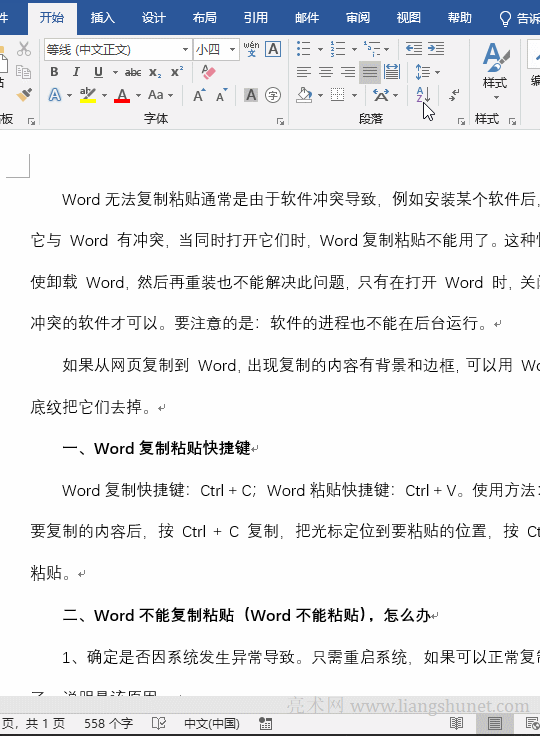Apply the red font color swatch

click(122, 95)
